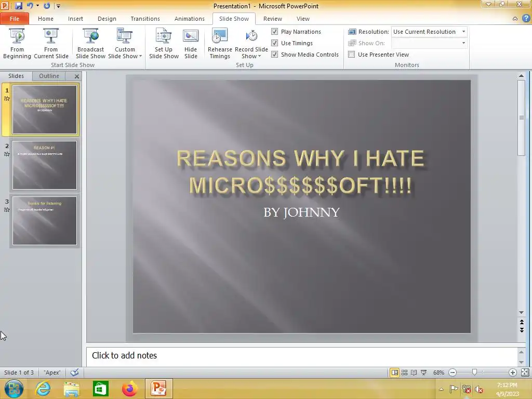Viewport: 532px width, 399px height.
Task: Click Redo icon in Quick Access Toolbar
Action: 47,6
